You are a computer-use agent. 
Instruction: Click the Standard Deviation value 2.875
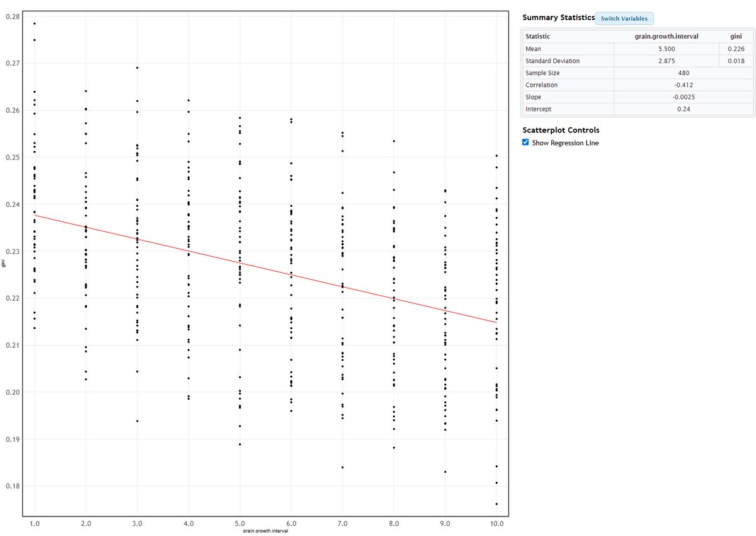tap(666, 61)
